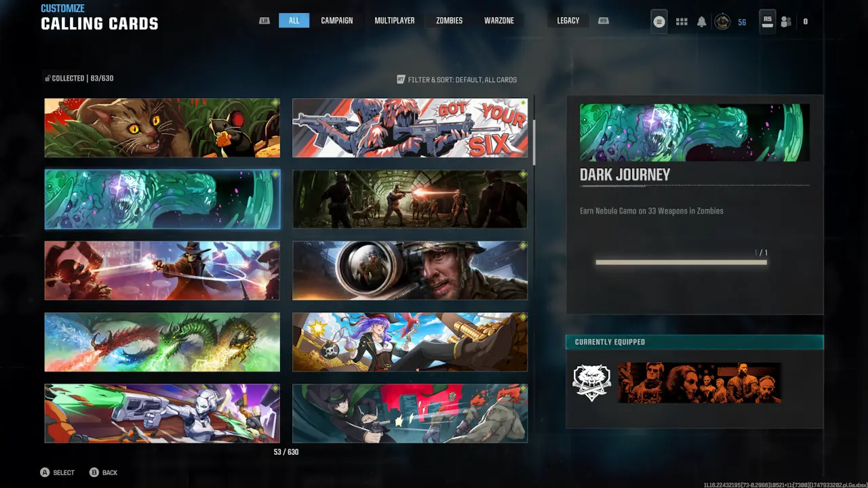The height and width of the screenshot is (488, 868).
Task: Open the MULTIPLAYER tab
Action: (395, 21)
